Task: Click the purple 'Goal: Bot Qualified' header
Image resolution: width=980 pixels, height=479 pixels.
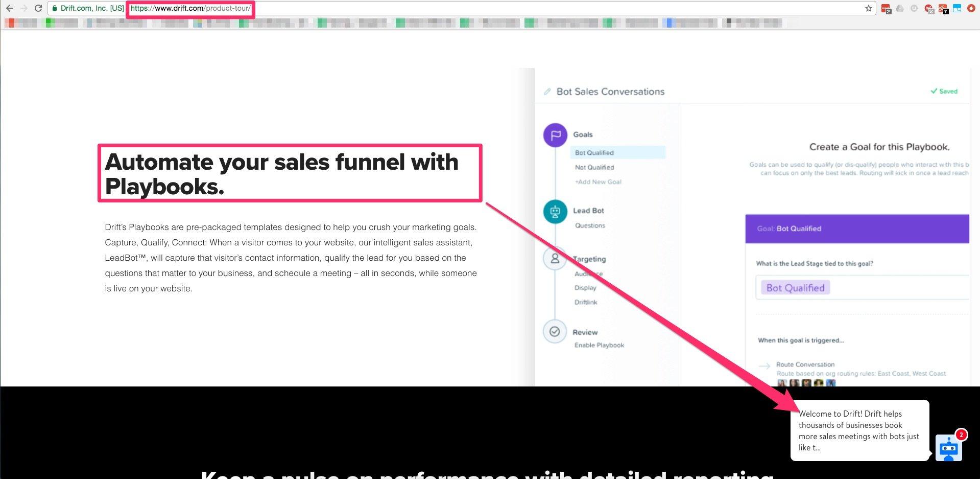Action: (857, 229)
